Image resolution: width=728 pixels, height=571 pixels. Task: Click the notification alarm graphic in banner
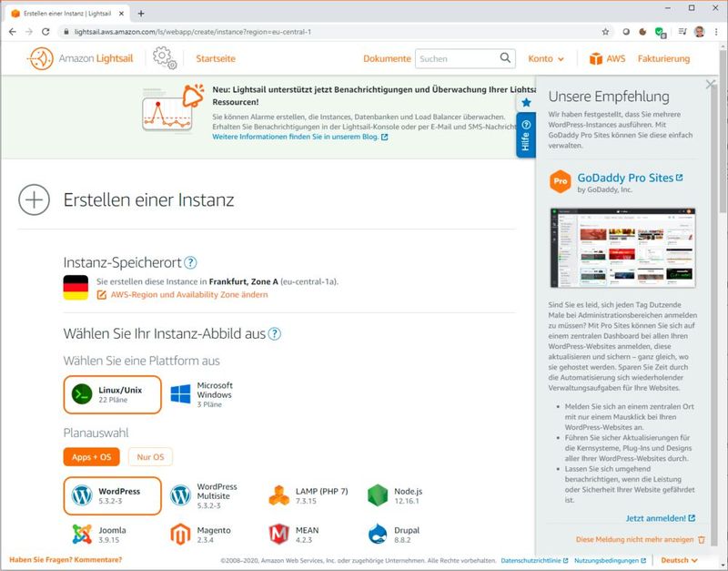click(173, 108)
